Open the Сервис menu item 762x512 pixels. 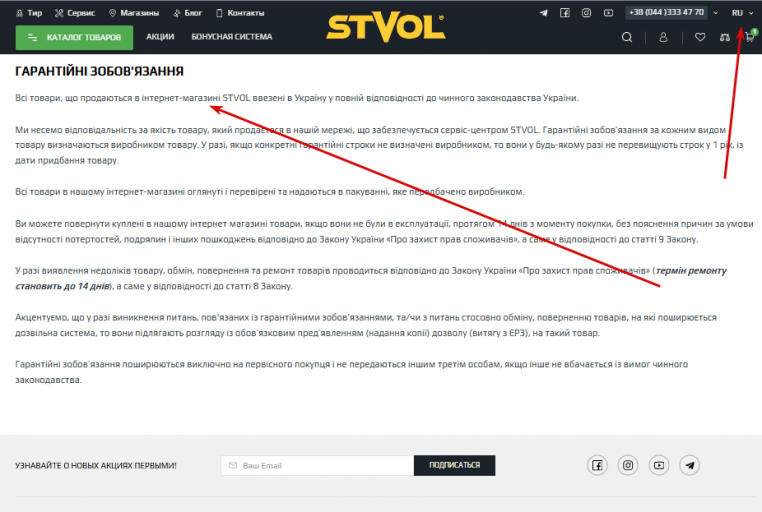(x=75, y=13)
